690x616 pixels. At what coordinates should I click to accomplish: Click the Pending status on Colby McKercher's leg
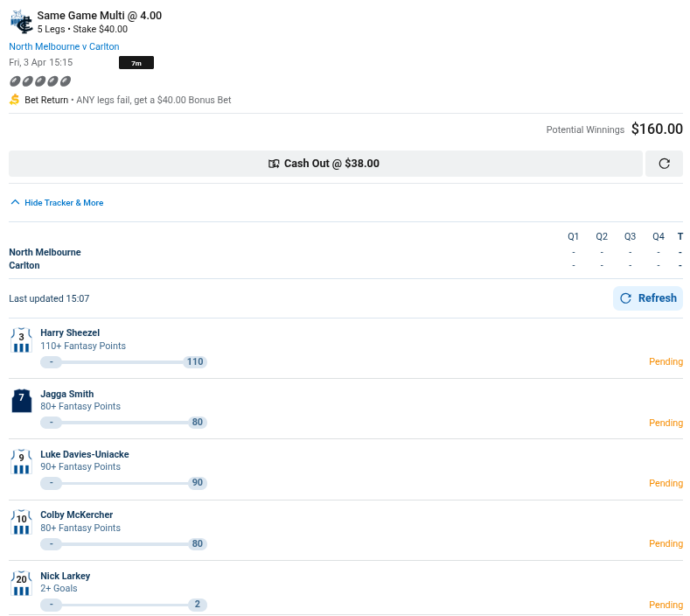pyautogui.click(x=666, y=543)
